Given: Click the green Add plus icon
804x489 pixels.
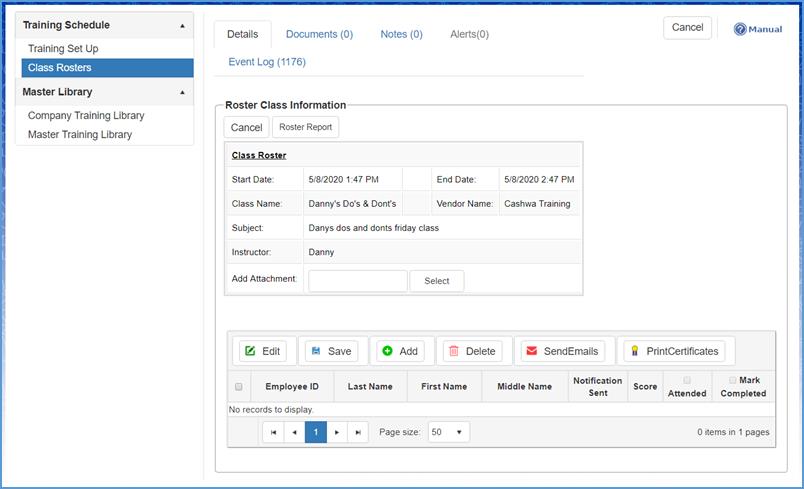Looking at the screenshot, I should pyautogui.click(x=387, y=351).
